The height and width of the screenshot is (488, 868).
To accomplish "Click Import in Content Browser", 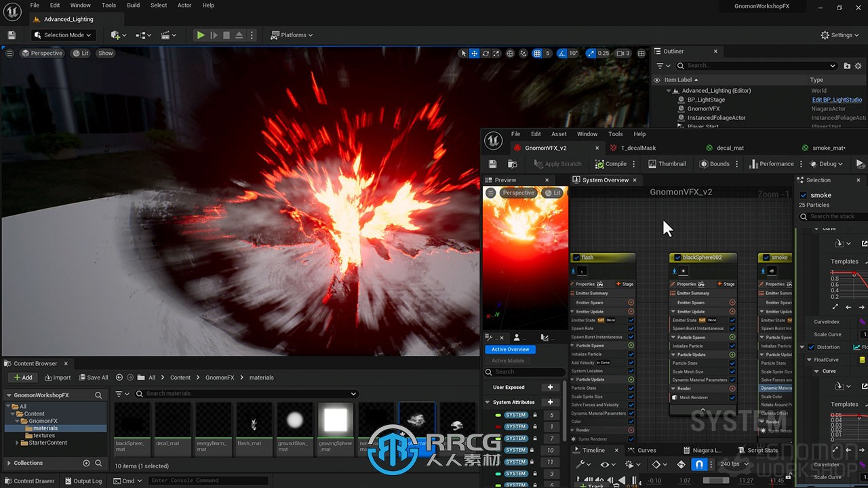I will [57, 378].
